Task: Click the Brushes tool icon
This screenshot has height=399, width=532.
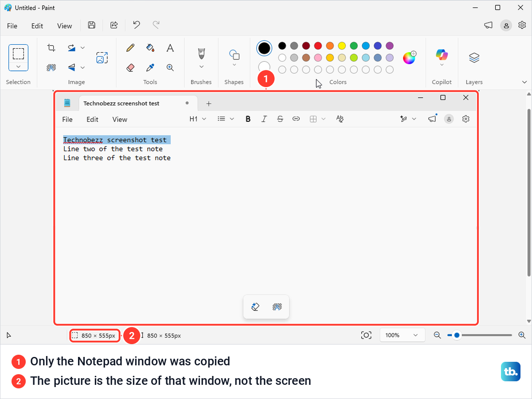Action: click(x=201, y=53)
